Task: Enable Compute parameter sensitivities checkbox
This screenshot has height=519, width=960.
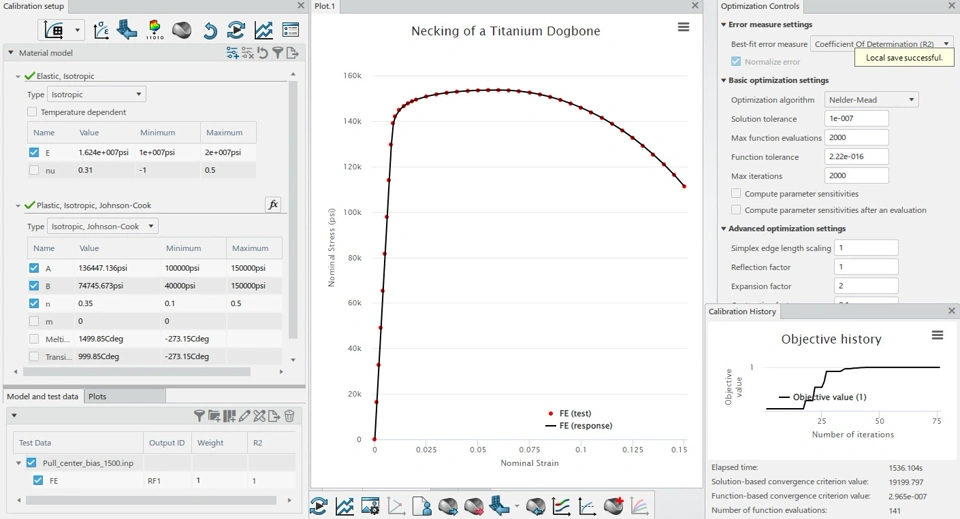Action: pyautogui.click(x=736, y=193)
